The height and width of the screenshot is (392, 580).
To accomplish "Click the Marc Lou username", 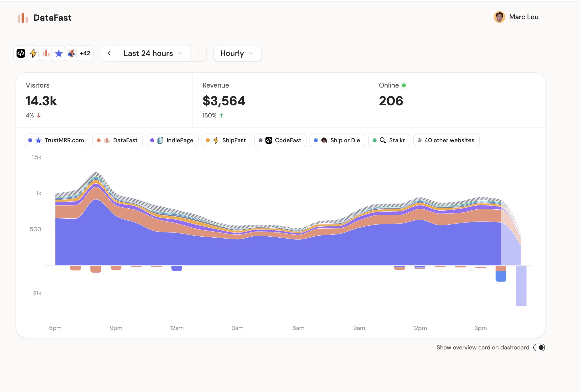I will [x=524, y=17].
